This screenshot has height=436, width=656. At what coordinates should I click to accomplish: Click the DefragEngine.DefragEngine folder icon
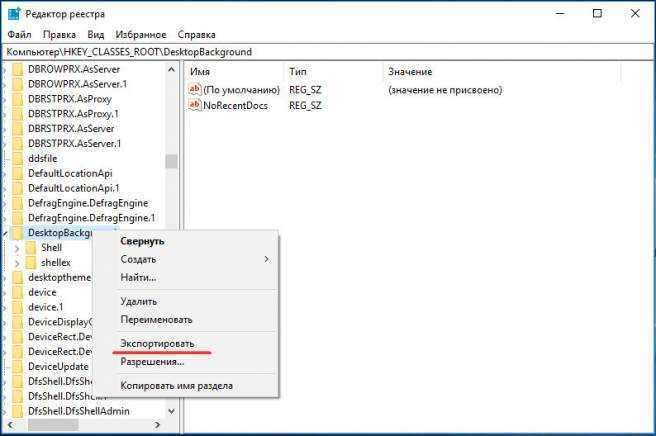click(x=18, y=203)
